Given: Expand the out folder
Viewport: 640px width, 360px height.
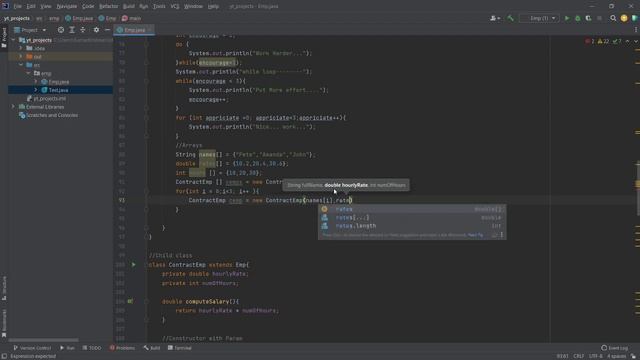Looking at the screenshot, I should [21, 56].
